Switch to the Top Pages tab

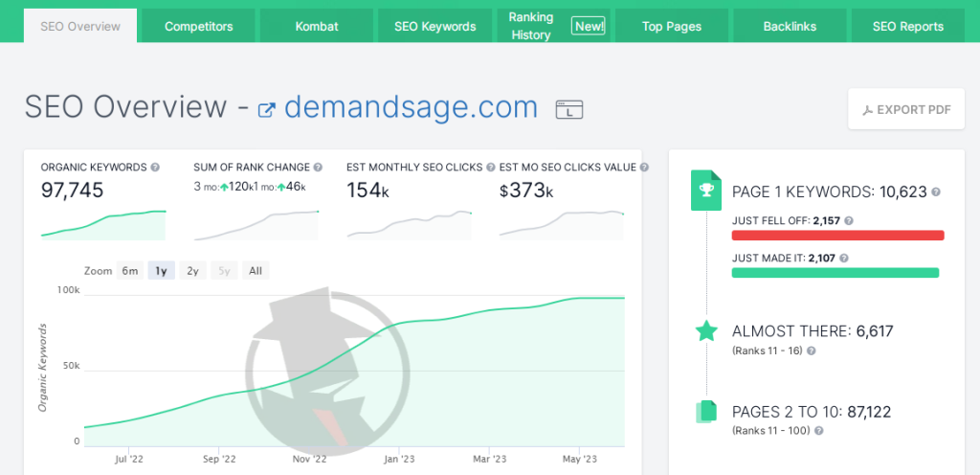click(672, 26)
